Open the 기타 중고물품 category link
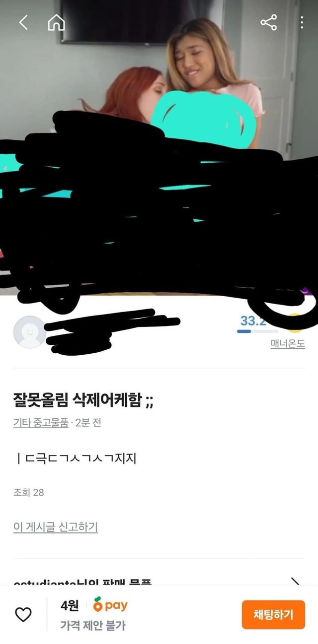 click(41, 423)
